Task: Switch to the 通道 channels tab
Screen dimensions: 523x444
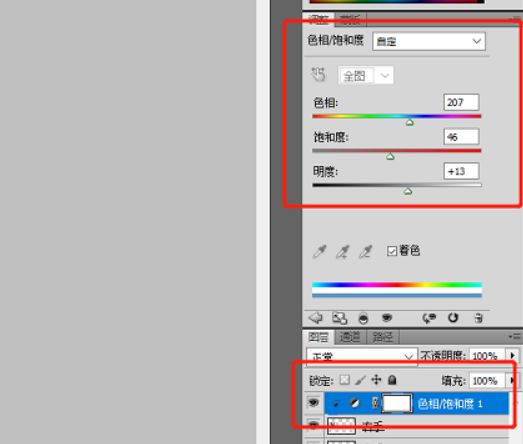Action: tap(350, 337)
